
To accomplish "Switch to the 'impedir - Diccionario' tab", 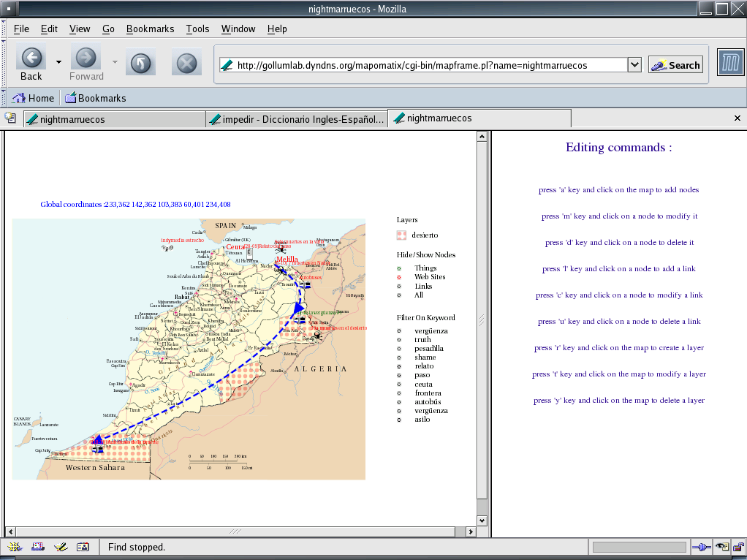I will pos(296,119).
